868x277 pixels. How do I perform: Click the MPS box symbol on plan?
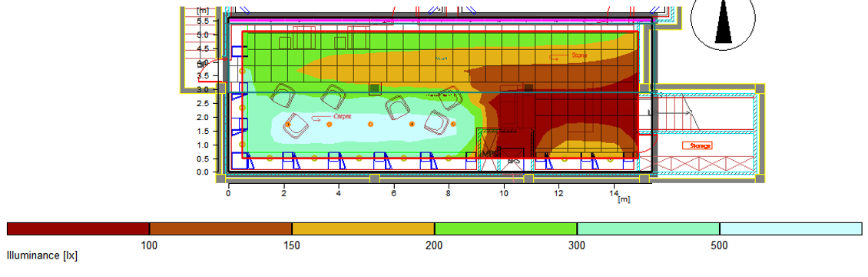pos(490,153)
